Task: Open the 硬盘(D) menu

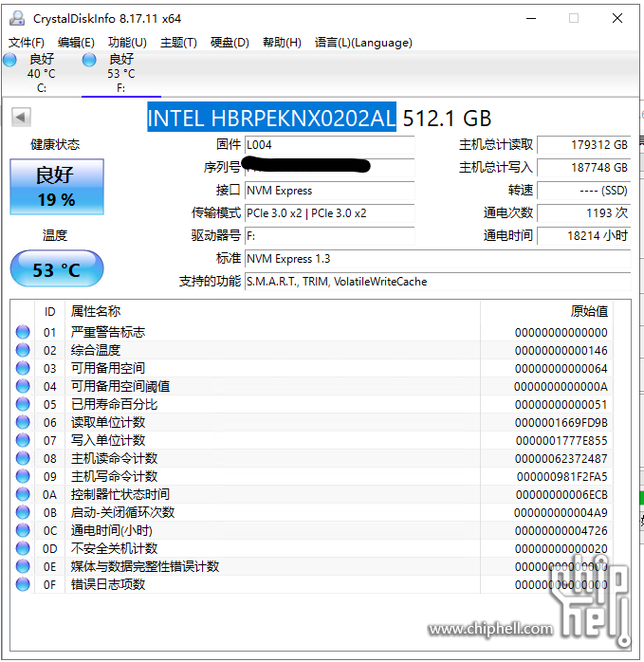Action: (230, 43)
